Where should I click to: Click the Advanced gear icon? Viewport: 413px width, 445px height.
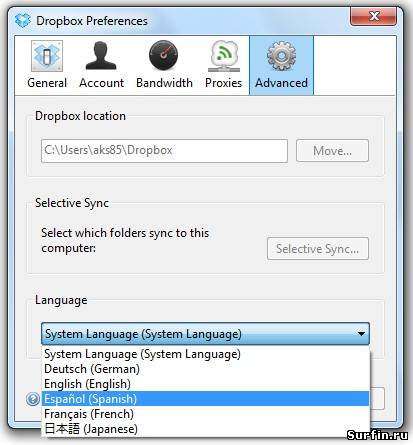281,56
